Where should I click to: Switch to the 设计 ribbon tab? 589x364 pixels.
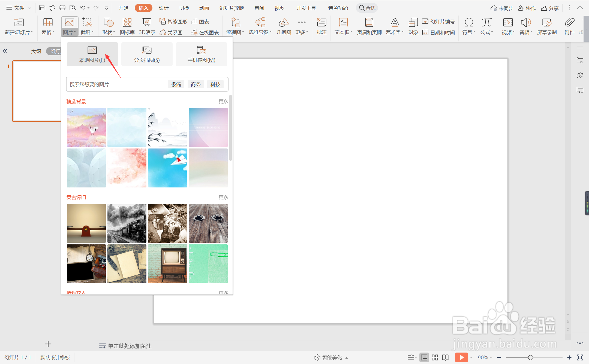tap(164, 8)
